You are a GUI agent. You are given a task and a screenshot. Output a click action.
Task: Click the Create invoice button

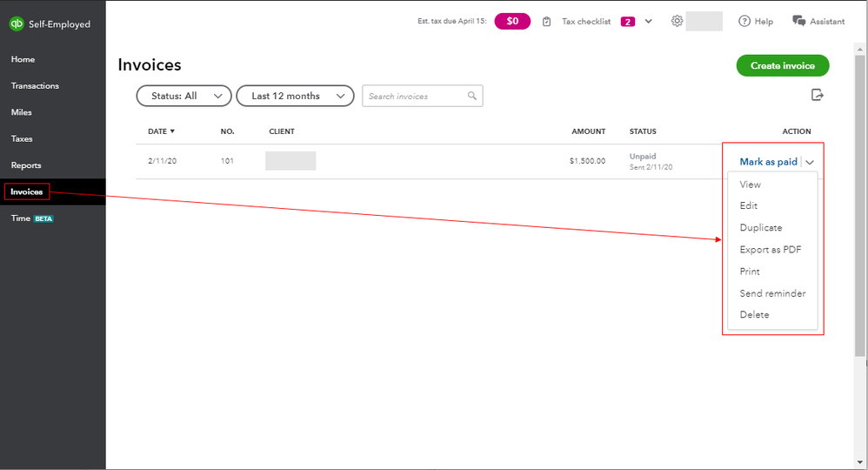click(x=782, y=65)
